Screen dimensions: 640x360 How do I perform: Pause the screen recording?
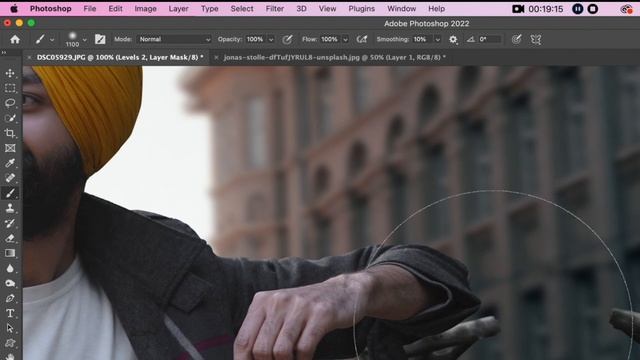[x=578, y=9]
